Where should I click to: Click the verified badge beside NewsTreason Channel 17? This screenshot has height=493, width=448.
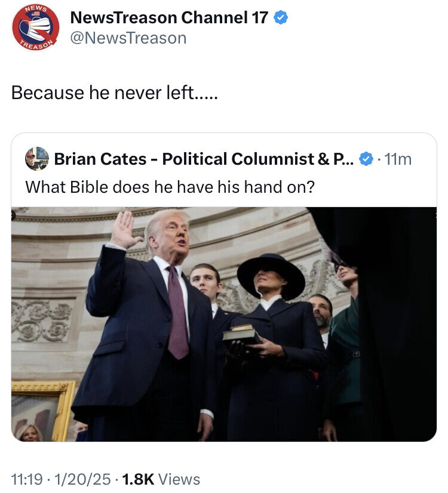pyautogui.click(x=281, y=18)
